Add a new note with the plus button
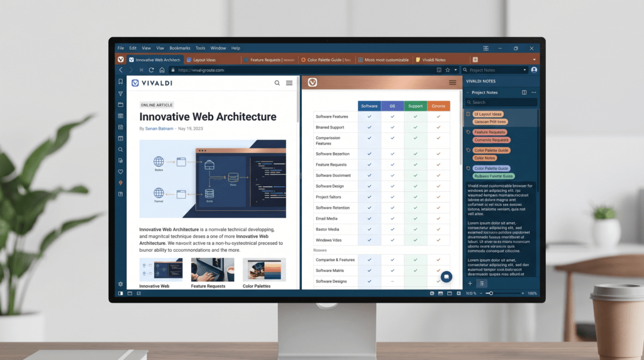644x360 pixels. point(470,284)
